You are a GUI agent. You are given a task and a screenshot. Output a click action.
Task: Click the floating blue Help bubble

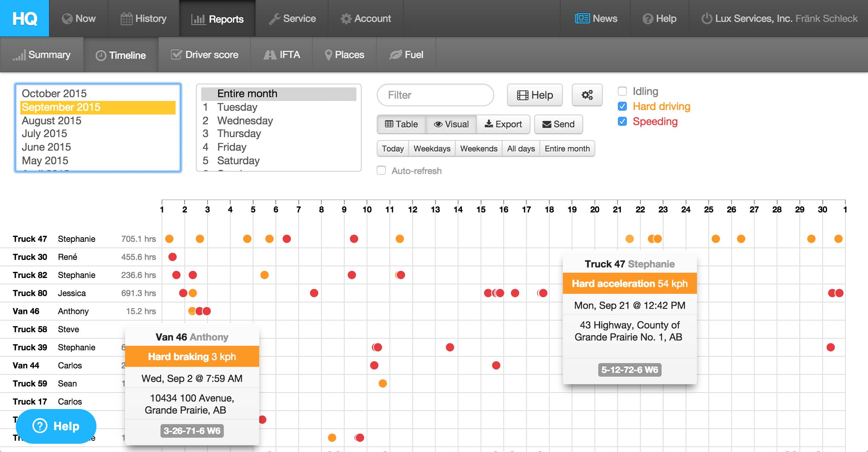[56, 426]
